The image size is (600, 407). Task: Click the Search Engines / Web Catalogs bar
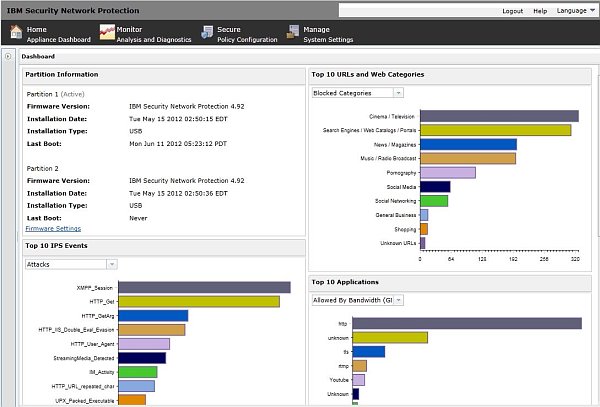tap(496, 130)
